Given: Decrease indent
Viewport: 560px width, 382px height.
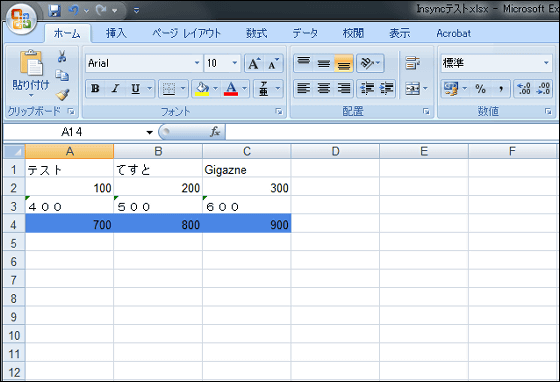Looking at the screenshot, I should 367,89.
